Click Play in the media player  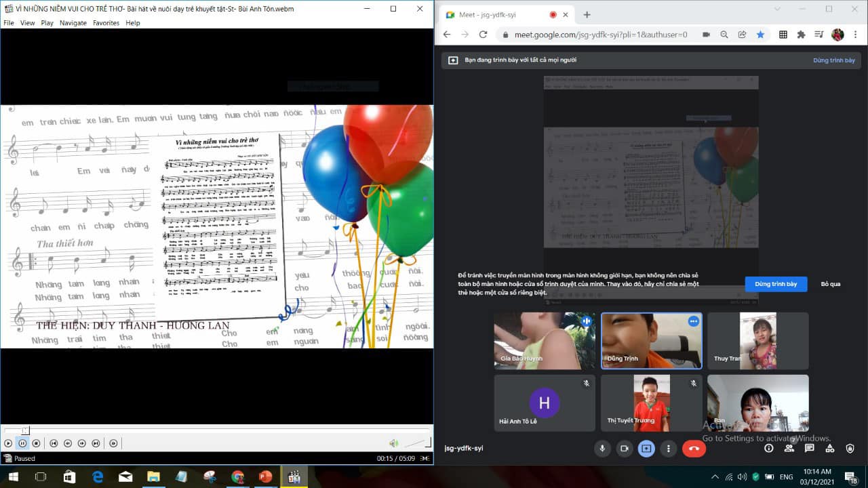8,443
